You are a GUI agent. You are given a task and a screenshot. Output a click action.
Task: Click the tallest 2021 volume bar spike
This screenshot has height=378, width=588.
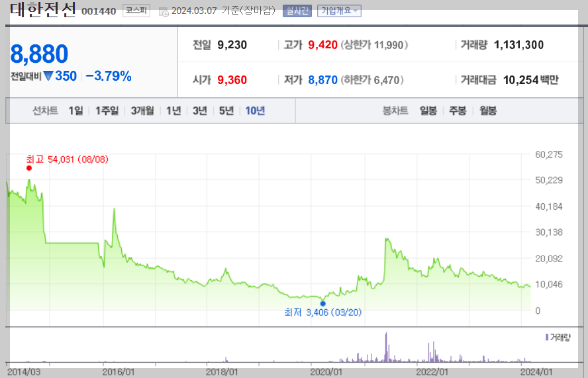coord(386,348)
